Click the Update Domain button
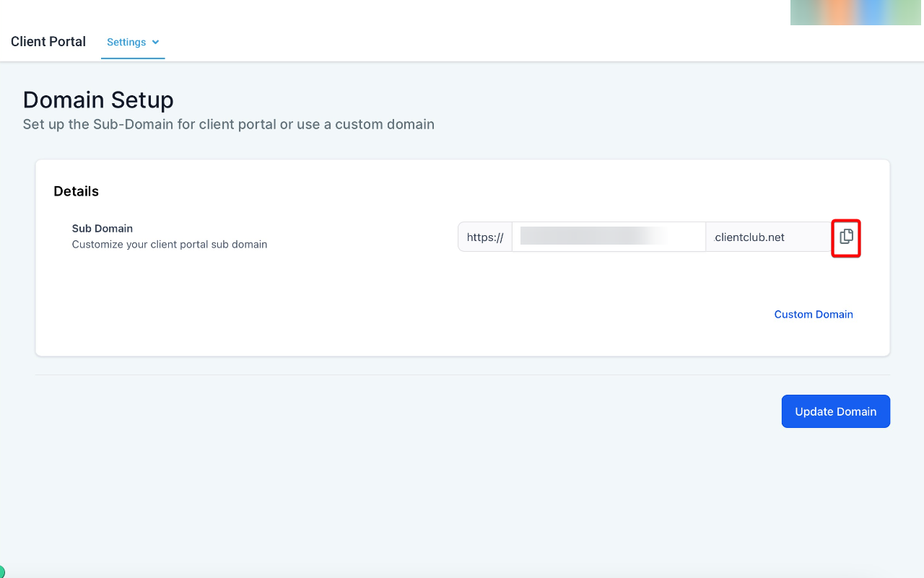924x578 pixels. click(x=836, y=411)
